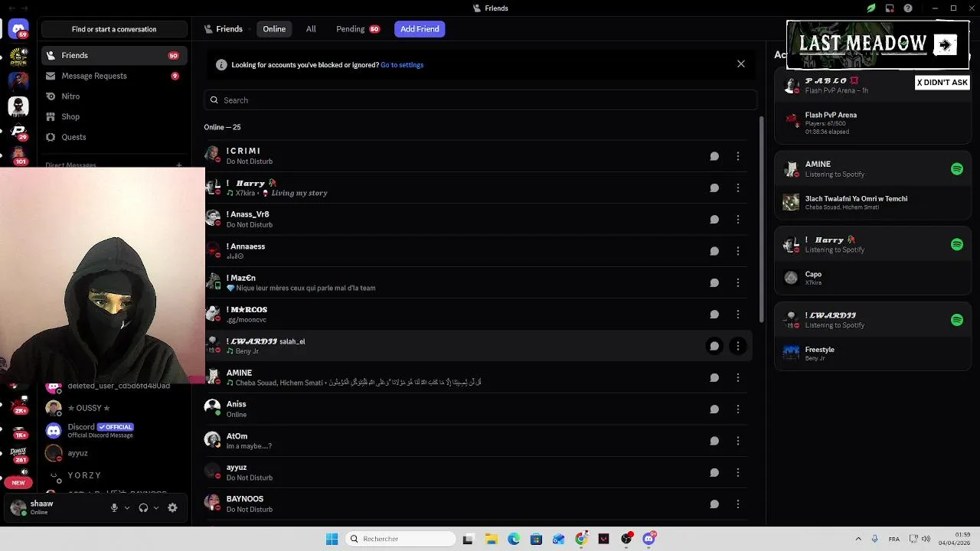Image resolution: width=980 pixels, height=551 pixels.
Task: Switch to All friends tab
Action: 311,29
